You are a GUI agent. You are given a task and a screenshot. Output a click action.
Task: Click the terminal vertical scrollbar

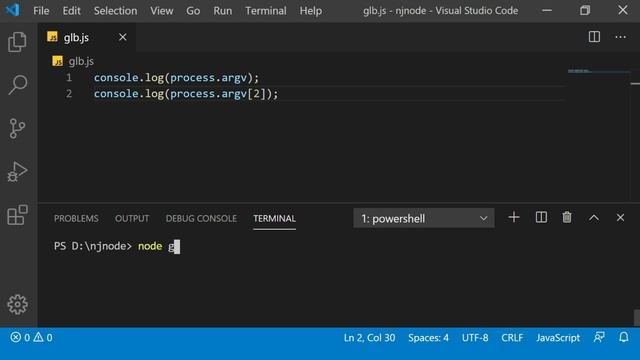pos(636,318)
